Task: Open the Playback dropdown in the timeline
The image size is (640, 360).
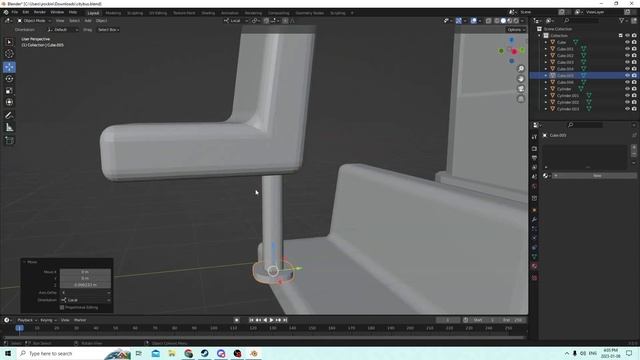Action: point(27,320)
